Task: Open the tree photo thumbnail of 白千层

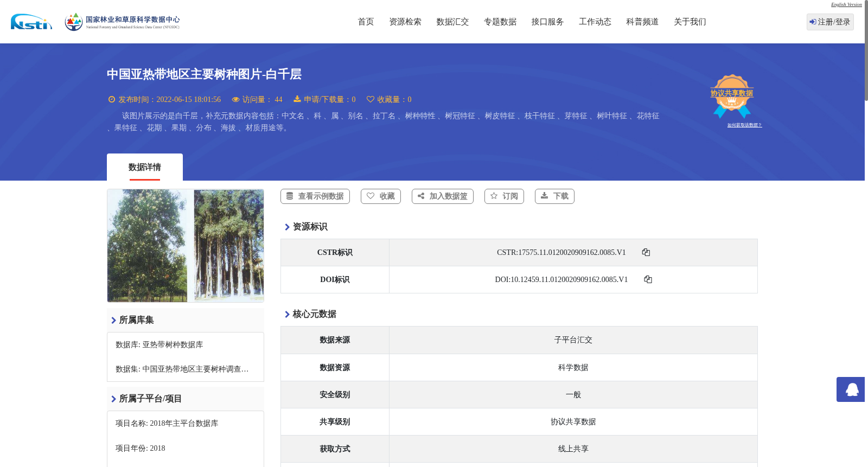Action: click(186, 246)
